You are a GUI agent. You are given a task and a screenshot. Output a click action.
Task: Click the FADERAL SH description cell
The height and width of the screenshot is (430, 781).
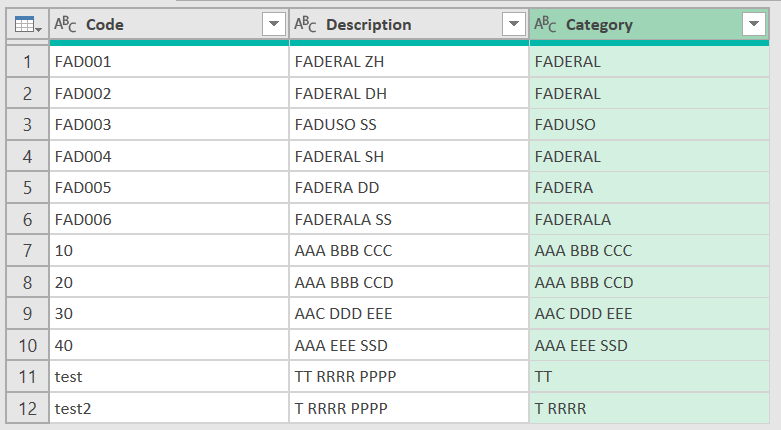click(x=409, y=156)
